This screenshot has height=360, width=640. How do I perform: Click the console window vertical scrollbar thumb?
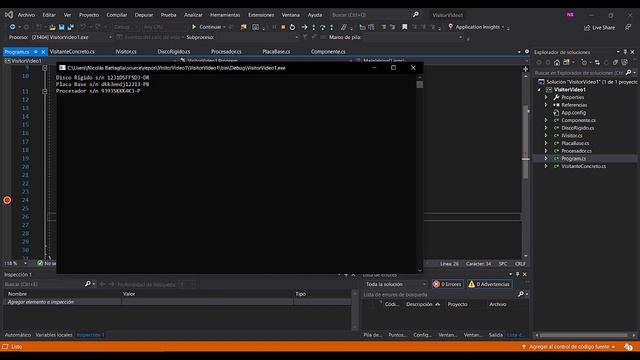tap(420, 84)
